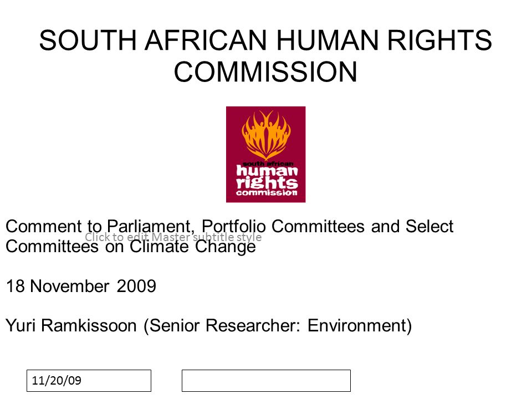Click 'Portfolio Committees' in the subtitle
The image size is (532, 399).
283,226
